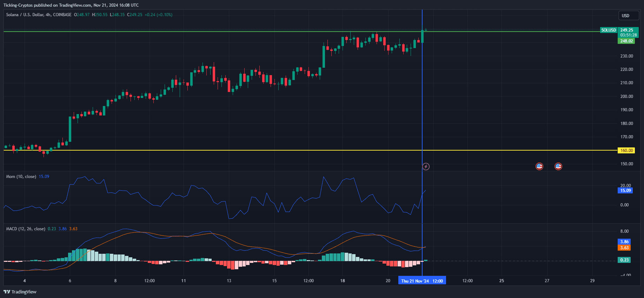Viewport: 644px width, 298px height.
Task: Click the green 248.02 price label
Action: [x=626, y=41]
